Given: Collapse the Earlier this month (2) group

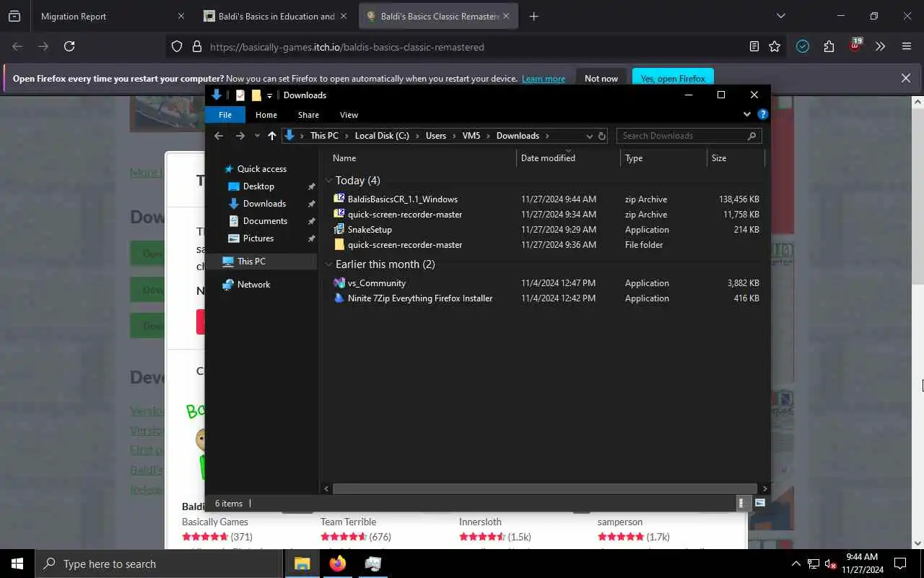Looking at the screenshot, I should [328, 264].
